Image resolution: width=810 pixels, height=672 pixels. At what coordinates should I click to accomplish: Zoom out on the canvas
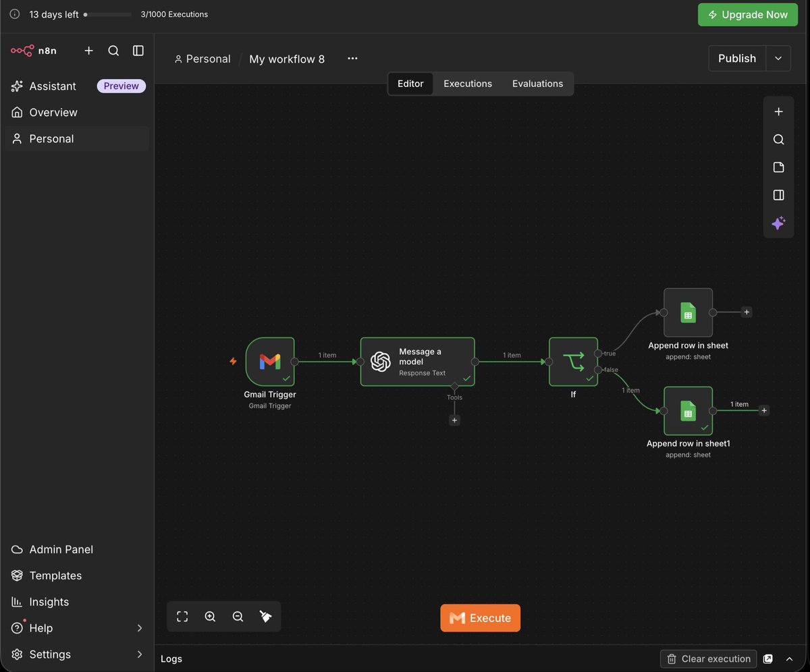[238, 617]
